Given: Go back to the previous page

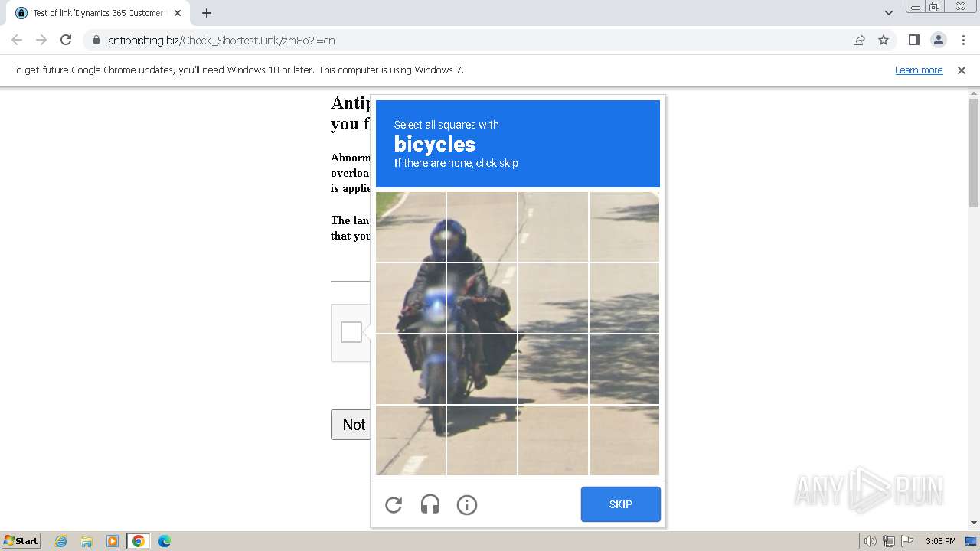Looking at the screenshot, I should 17,40.
